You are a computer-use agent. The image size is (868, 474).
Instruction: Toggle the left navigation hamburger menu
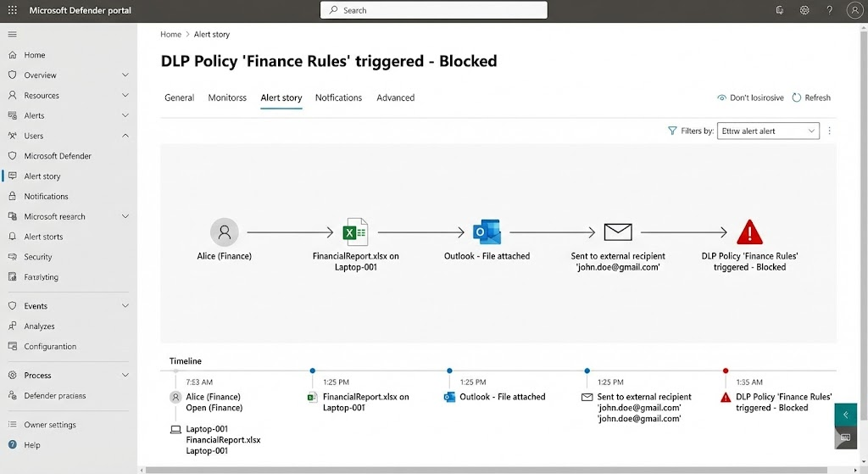click(x=12, y=34)
